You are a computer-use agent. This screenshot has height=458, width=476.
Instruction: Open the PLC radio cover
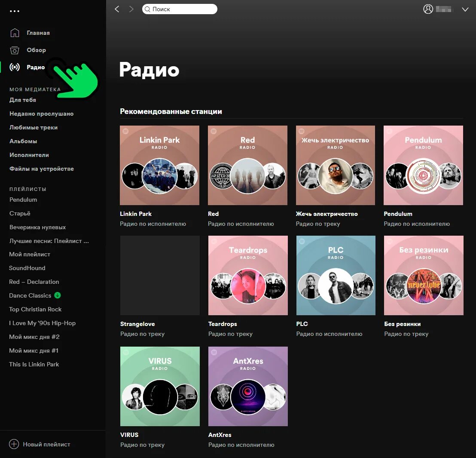[336, 275]
